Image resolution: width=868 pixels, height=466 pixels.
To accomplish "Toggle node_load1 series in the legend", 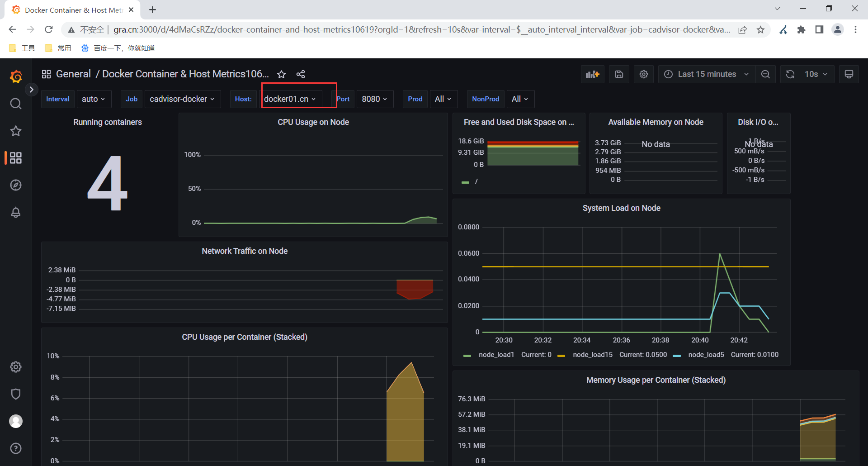I will click(x=496, y=355).
